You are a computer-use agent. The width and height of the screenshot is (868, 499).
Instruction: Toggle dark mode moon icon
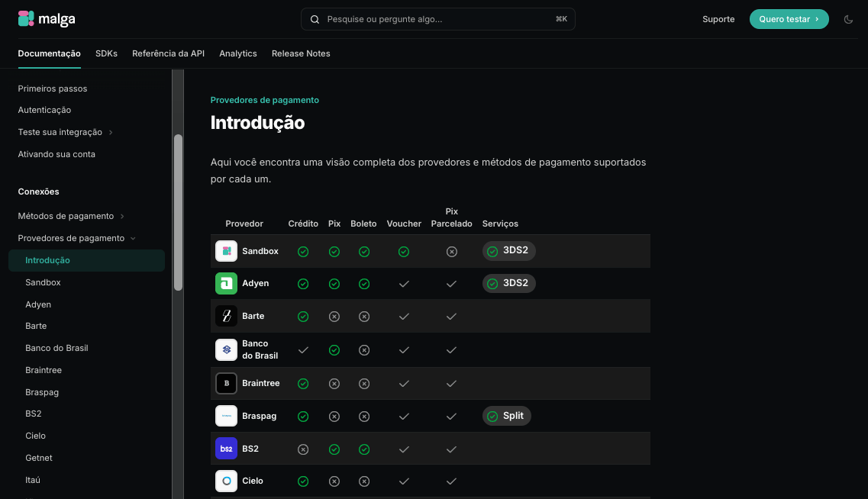[848, 19]
